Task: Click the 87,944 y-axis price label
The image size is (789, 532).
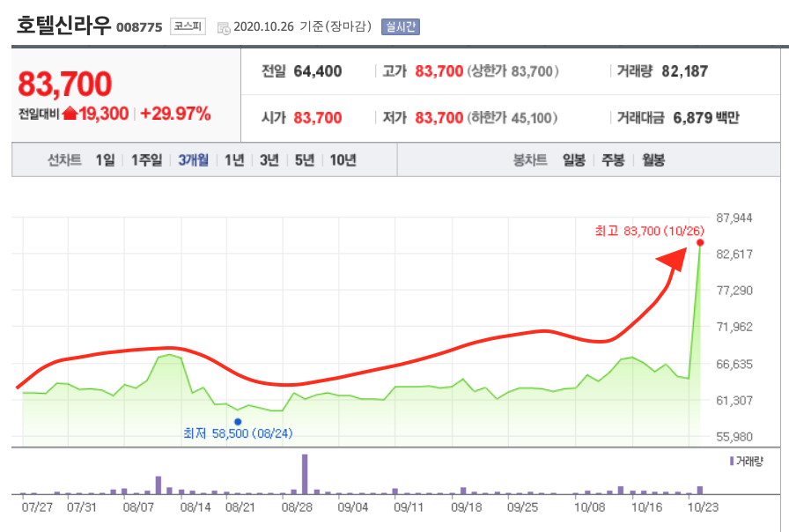Action: click(x=734, y=218)
